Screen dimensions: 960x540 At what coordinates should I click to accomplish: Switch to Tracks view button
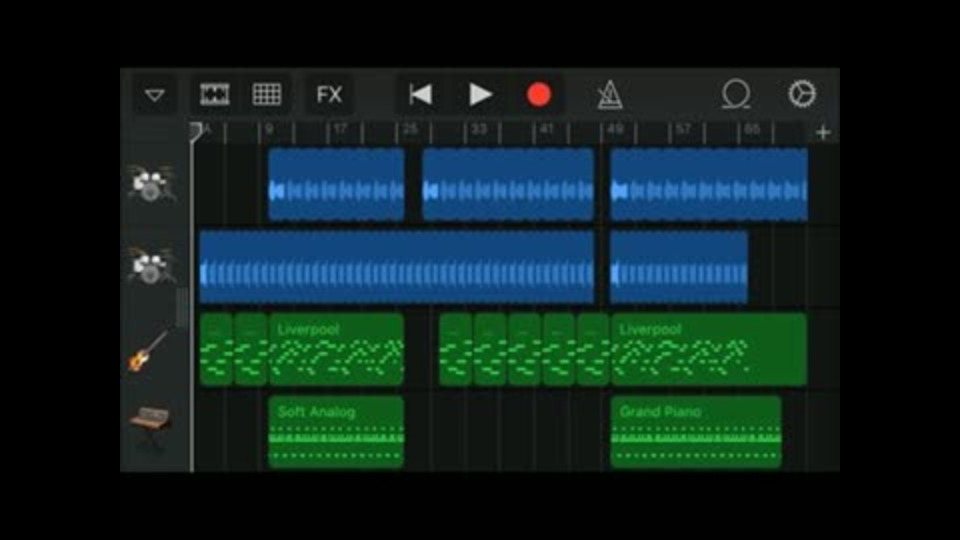point(215,95)
